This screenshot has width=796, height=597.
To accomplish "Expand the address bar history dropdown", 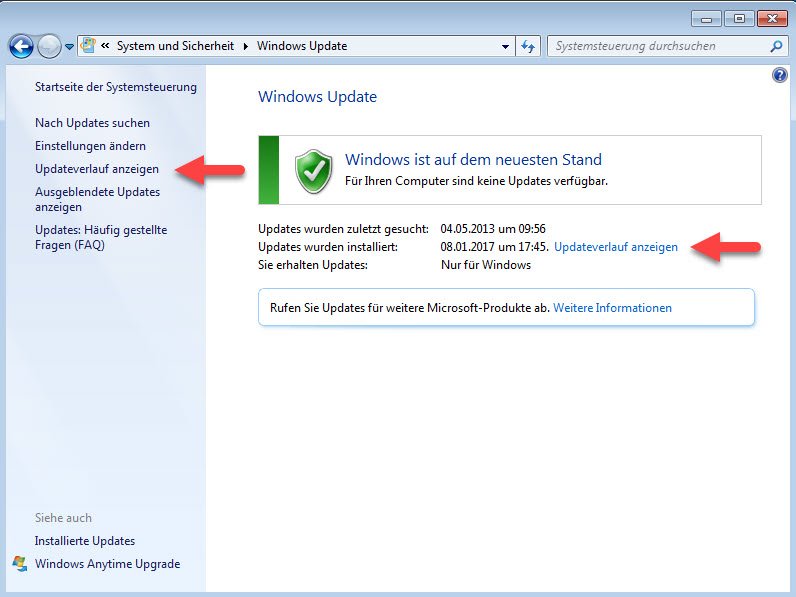I will (x=505, y=46).
